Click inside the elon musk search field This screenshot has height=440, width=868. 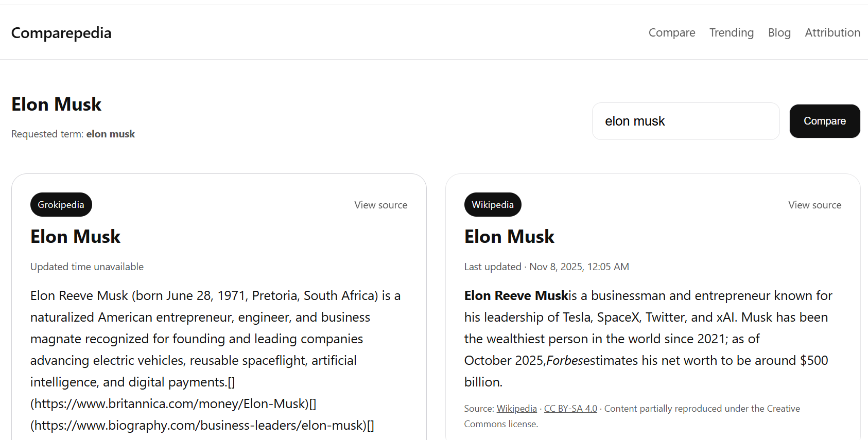pyautogui.click(x=685, y=121)
